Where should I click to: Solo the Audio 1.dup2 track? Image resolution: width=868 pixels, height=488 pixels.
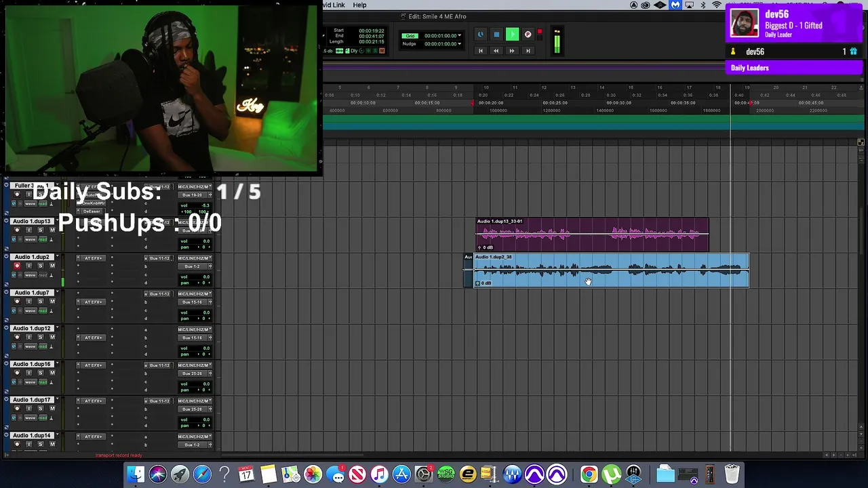(40, 266)
